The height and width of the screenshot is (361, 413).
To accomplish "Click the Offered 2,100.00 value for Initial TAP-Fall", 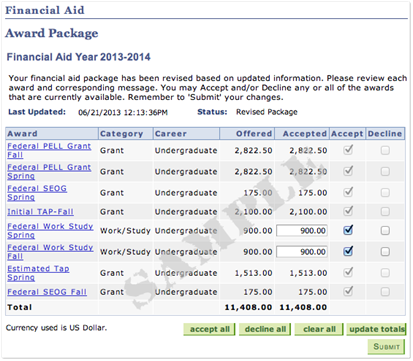I will click(253, 212).
